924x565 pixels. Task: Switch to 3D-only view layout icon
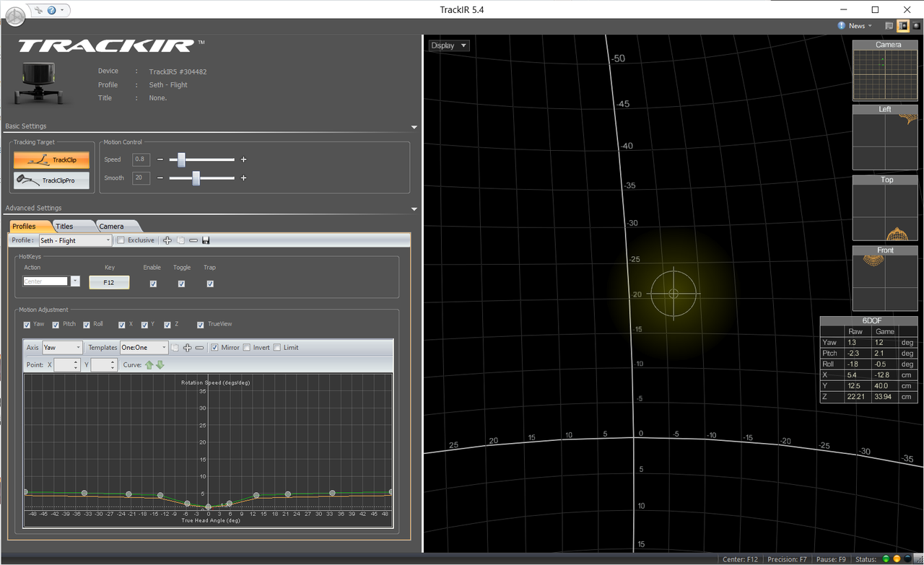pos(915,26)
